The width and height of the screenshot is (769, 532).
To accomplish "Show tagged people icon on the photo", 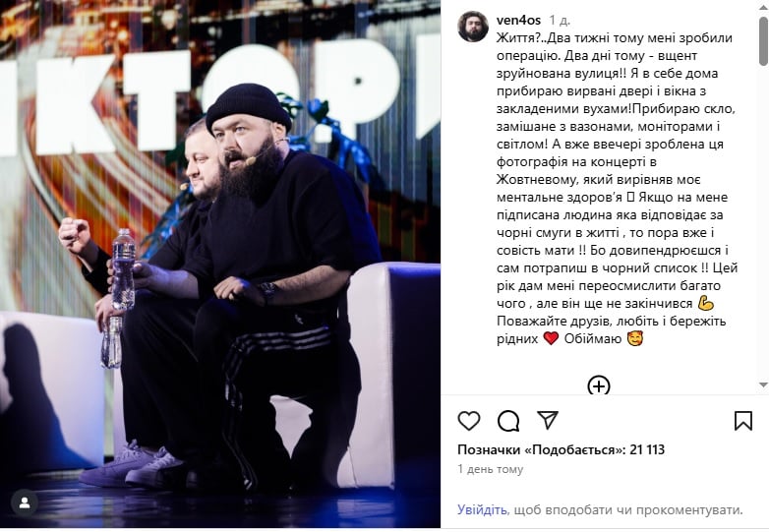I will 25,502.
